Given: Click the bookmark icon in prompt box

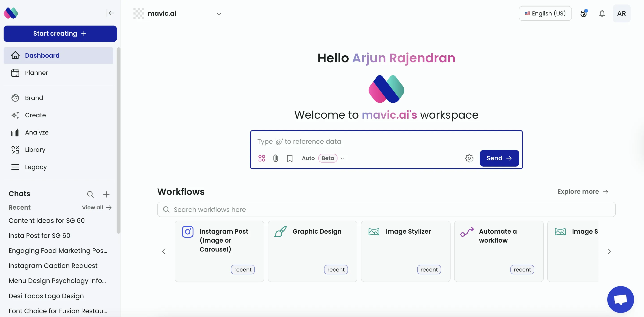Looking at the screenshot, I should [x=290, y=158].
